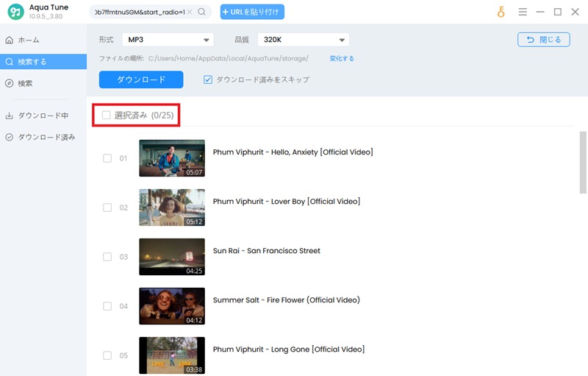Check track 05 Long Gone checkbox

point(107,355)
